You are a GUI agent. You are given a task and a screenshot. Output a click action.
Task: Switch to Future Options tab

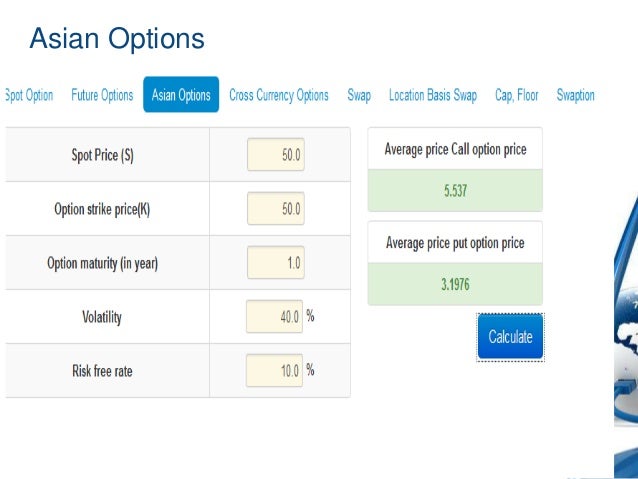(x=102, y=95)
